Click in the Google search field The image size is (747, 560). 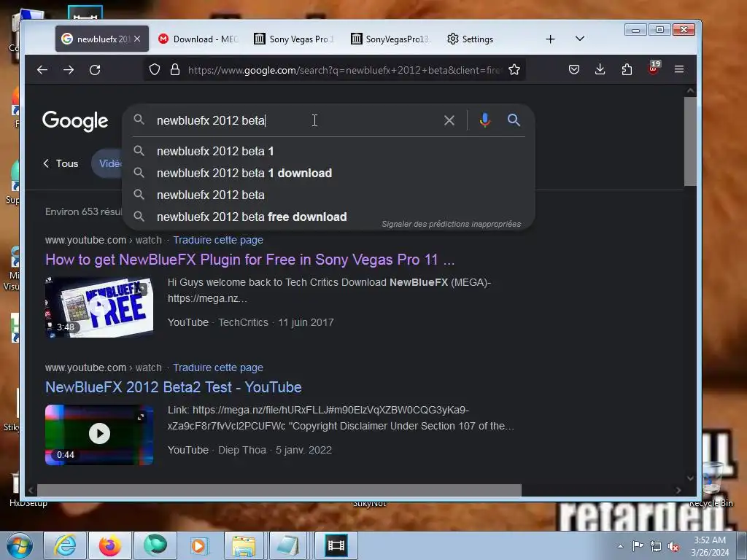pyautogui.click(x=295, y=120)
